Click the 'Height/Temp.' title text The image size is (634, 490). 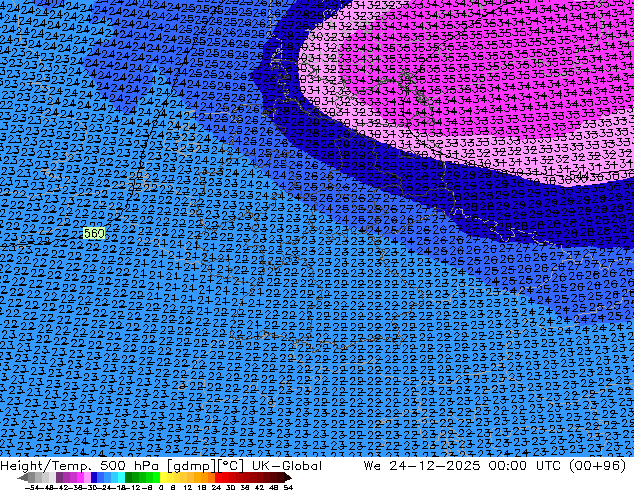(x=44, y=466)
